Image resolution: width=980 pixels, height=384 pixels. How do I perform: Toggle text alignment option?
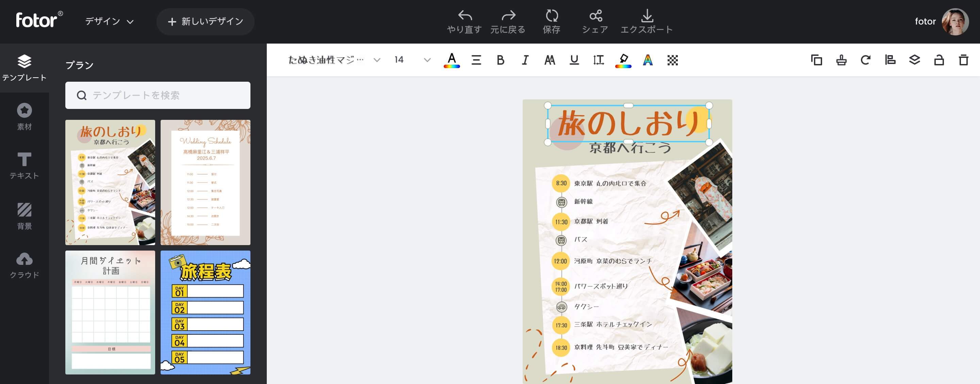[x=476, y=60]
